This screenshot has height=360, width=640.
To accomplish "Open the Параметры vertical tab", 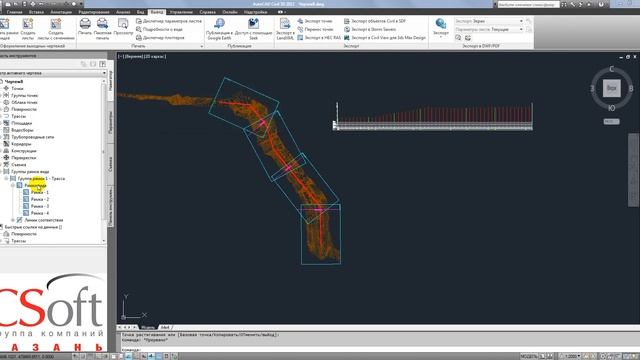I will click(110, 122).
